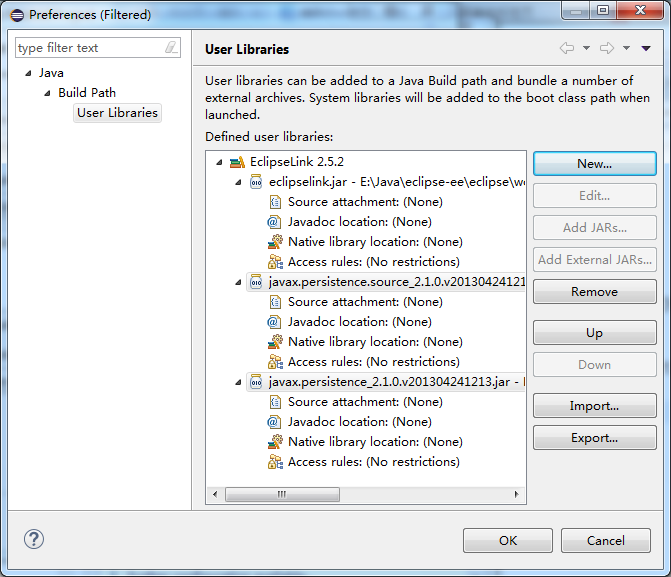Open forward history dropdown arrow
This screenshot has height=577, width=671.
click(626, 48)
